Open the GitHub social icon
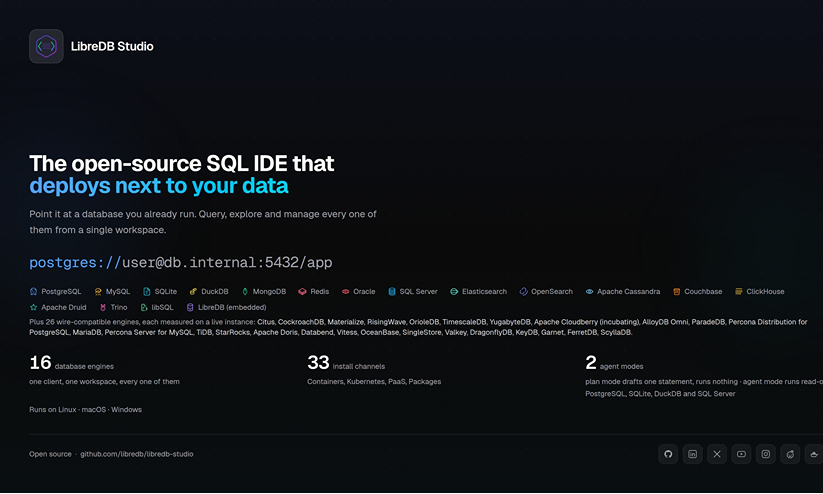Viewport: 823px width, 494px height. [x=668, y=454]
